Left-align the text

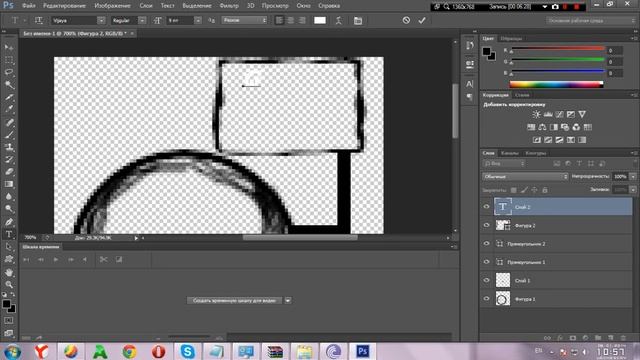click(x=280, y=20)
